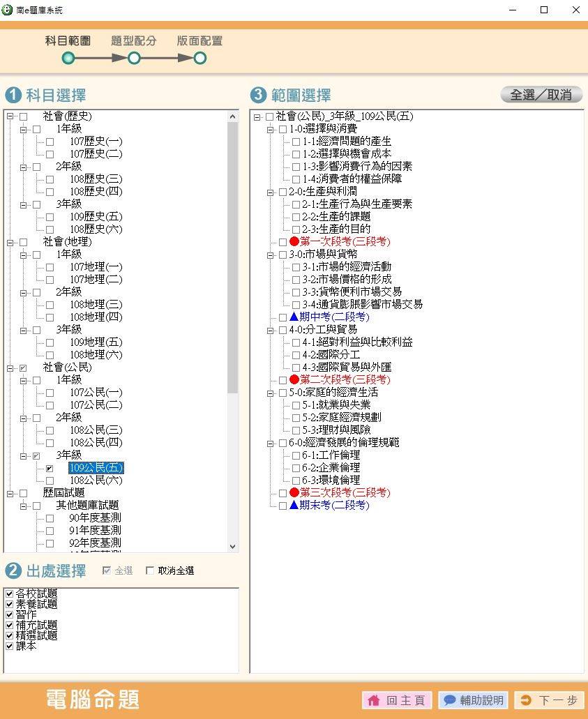Collapse the 社會(歷史) tree node

tap(10, 116)
